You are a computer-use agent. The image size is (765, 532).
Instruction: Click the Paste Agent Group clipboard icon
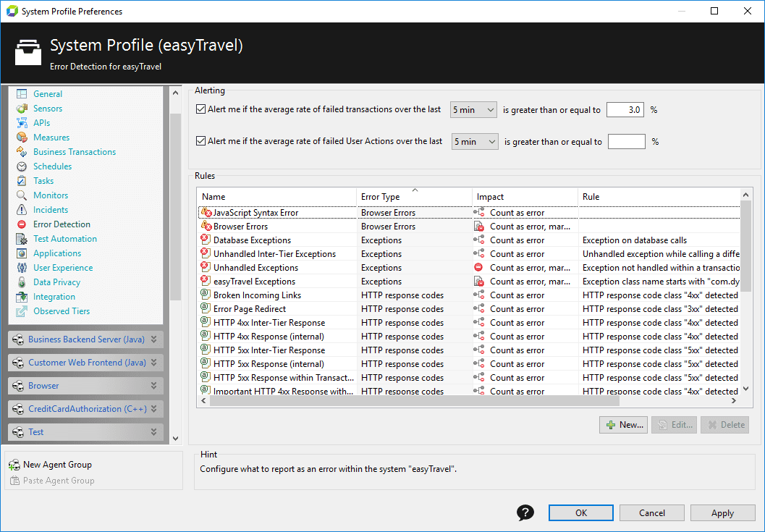14,481
